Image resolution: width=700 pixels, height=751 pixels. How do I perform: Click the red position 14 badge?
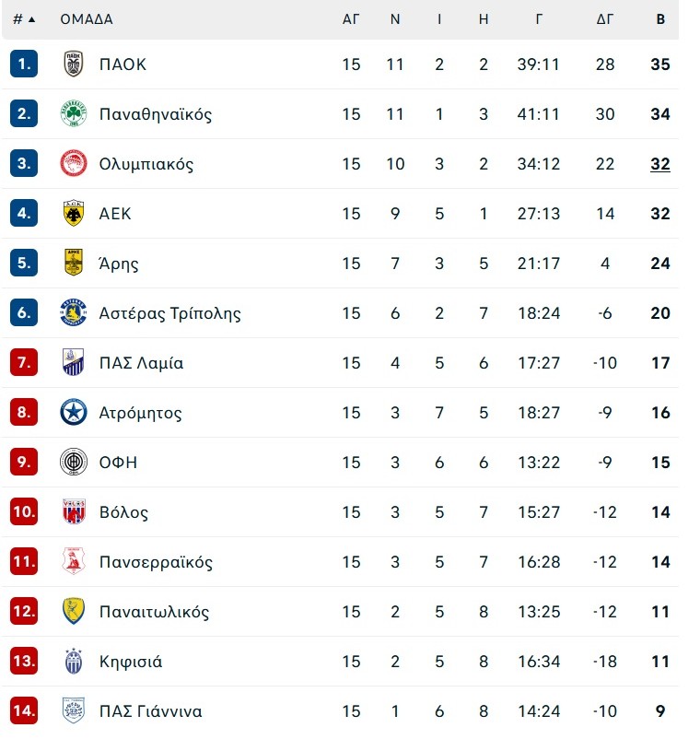coord(24,710)
